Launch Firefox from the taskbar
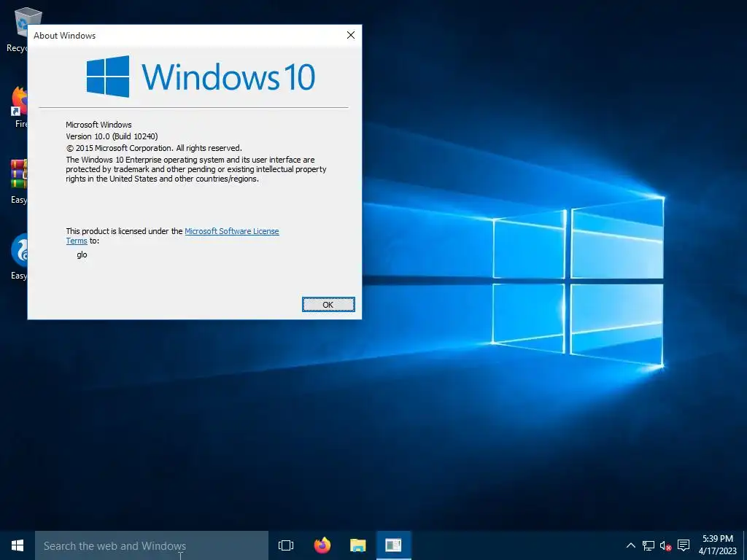This screenshot has height=560, width=747. (x=322, y=545)
